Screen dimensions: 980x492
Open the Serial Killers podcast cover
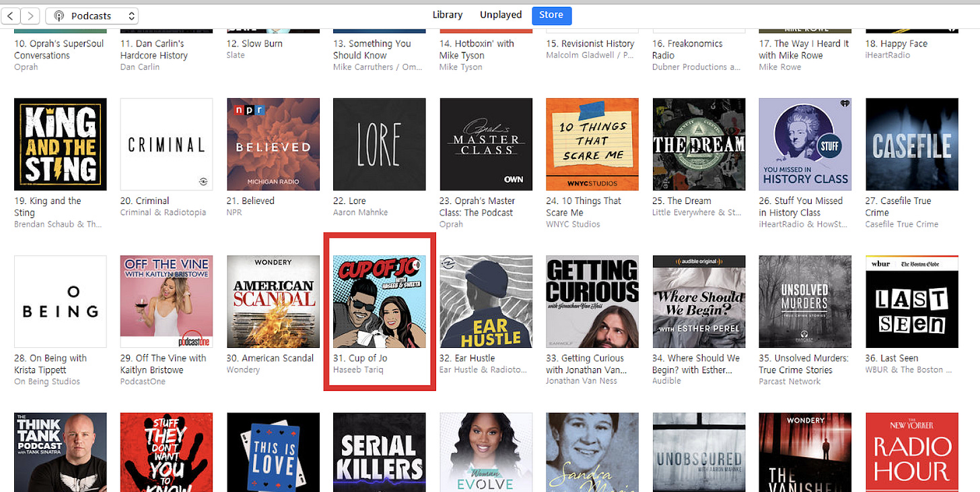click(379, 452)
